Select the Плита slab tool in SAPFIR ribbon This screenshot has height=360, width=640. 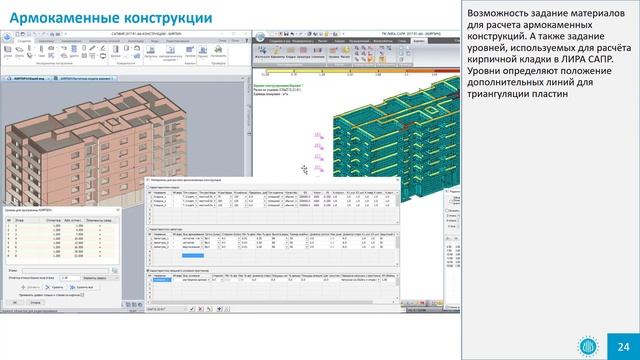pos(19,51)
